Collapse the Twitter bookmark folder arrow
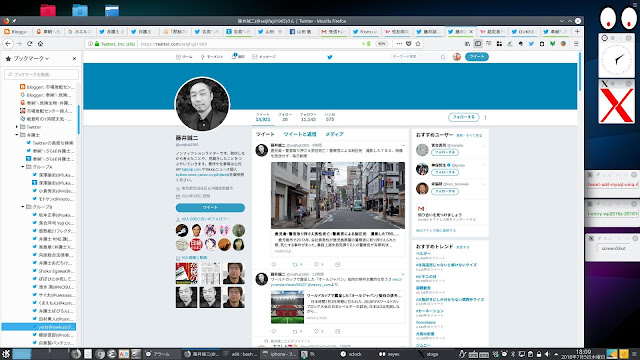Screen dimensions: 640x360 17,127
